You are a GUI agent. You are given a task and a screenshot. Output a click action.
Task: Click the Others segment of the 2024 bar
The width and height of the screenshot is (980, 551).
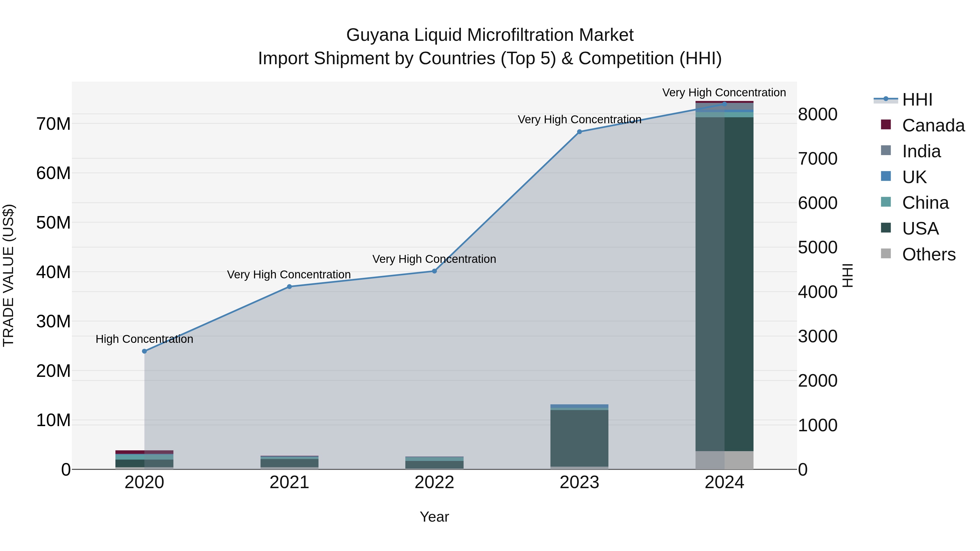724,460
